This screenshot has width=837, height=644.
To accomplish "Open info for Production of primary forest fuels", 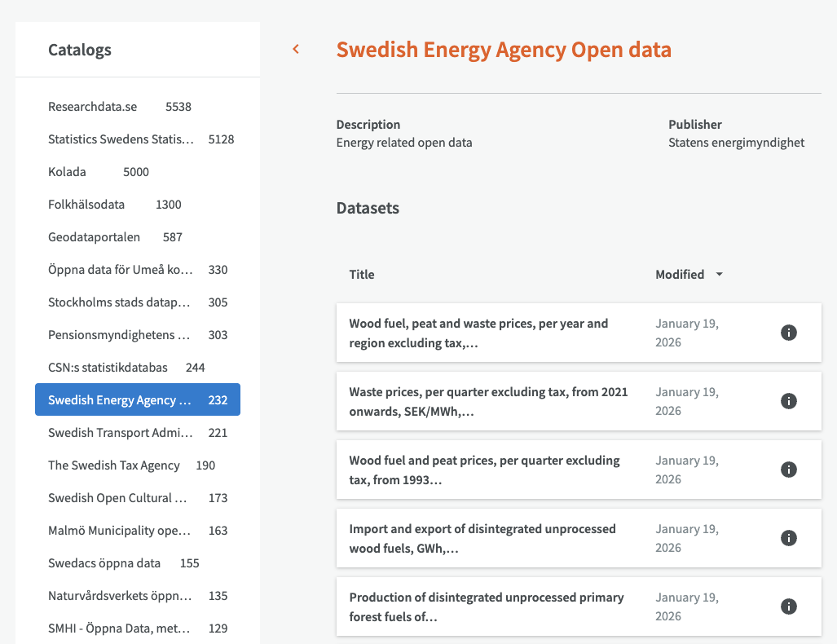I will [x=788, y=607].
